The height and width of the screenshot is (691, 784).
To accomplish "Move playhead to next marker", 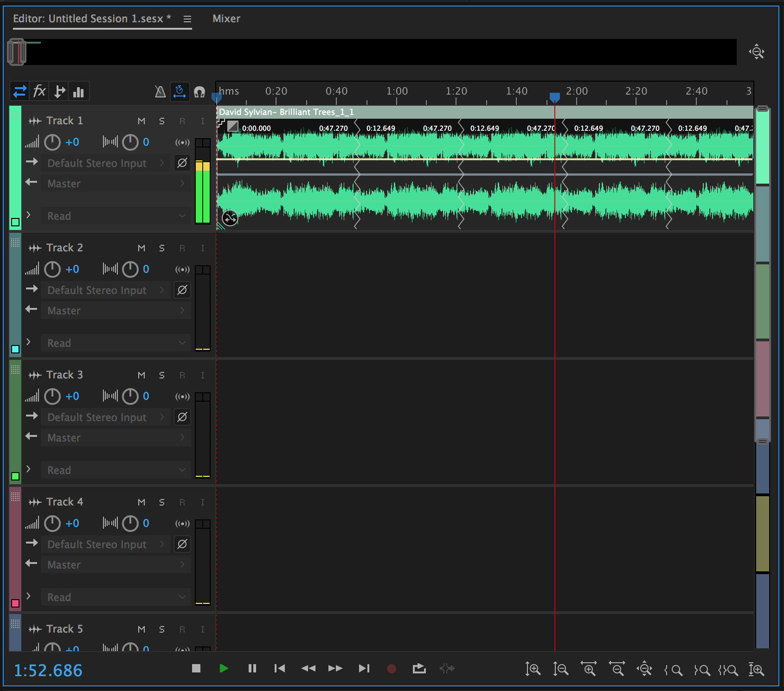I will pos(364,668).
